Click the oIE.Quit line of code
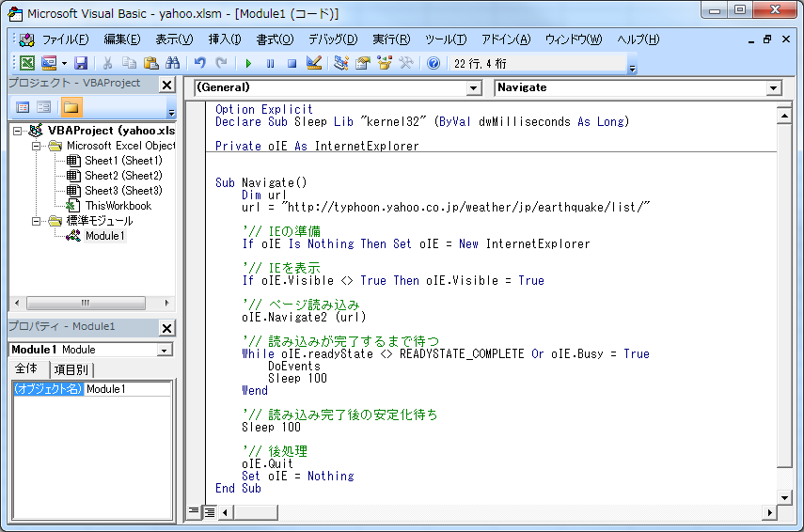Image resolution: width=804 pixels, height=532 pixels. pyautogui.click(x=267, y=463)
